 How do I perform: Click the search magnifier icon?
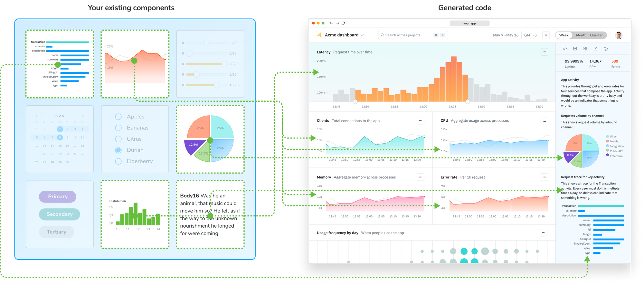(x=382, y=35)
